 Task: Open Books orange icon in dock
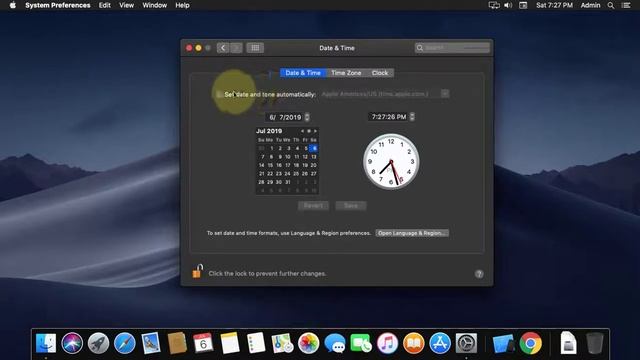click(413, 343)
